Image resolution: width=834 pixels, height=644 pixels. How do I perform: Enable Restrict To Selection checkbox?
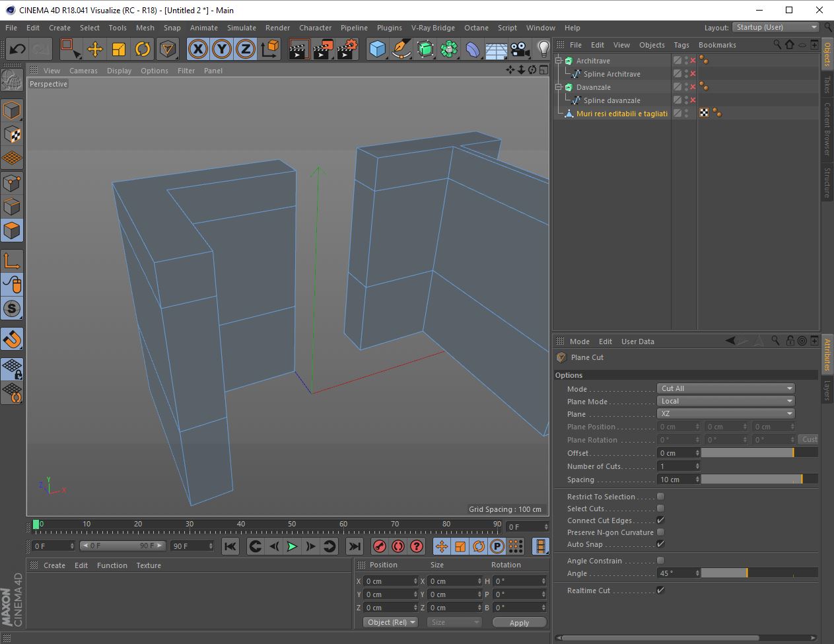(x=660, y=497)
